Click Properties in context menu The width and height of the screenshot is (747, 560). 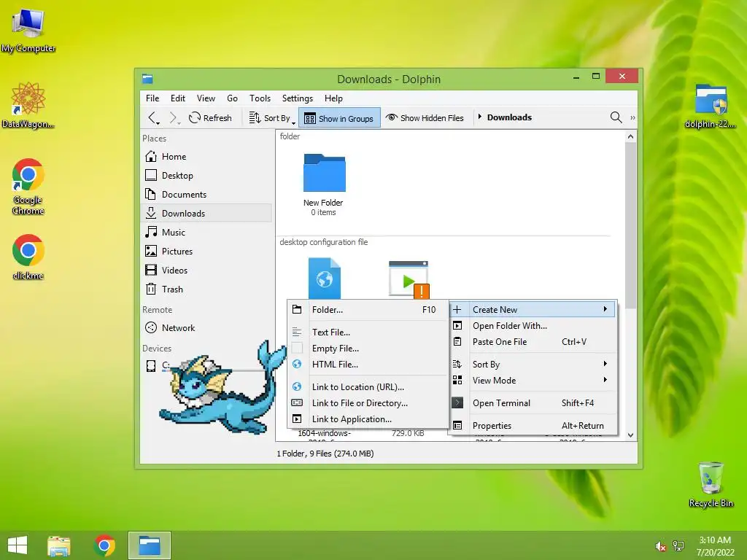point(533,425)
